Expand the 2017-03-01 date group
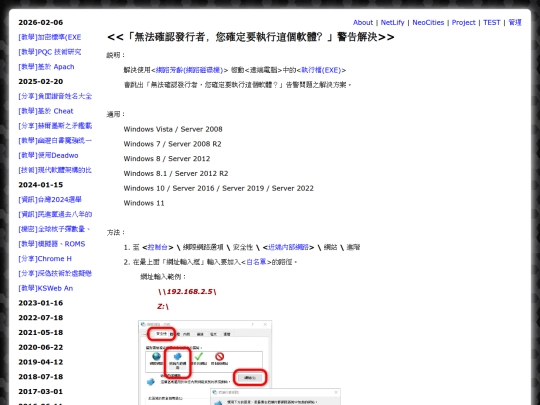This screenshot has width=540, height=405. (41, 392)
